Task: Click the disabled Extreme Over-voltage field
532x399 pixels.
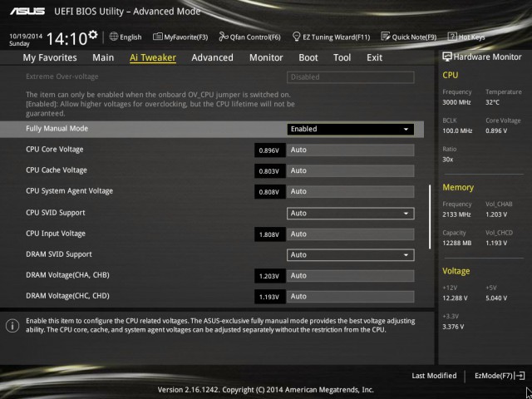Action: pyautogui.click(x=351, y=77)
